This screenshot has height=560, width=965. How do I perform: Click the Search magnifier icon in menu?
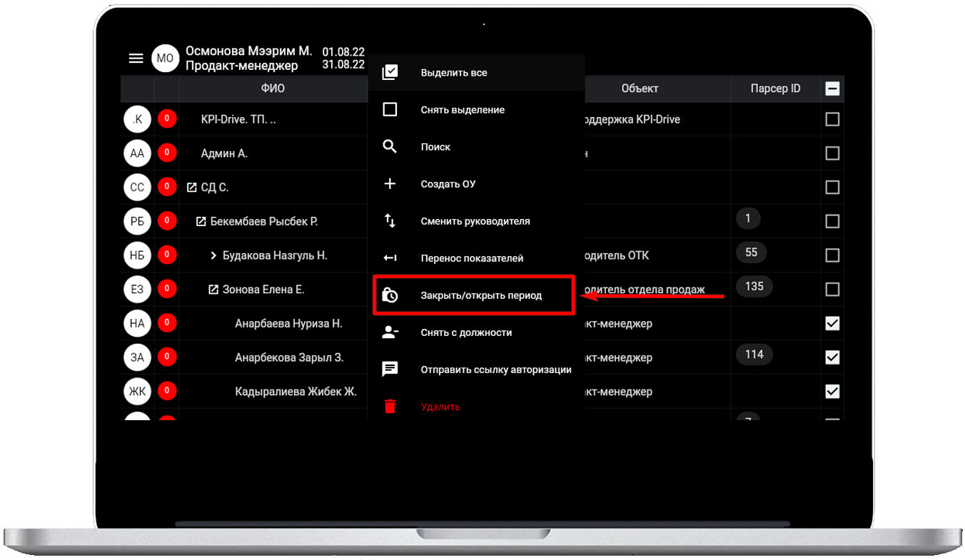point(390,147)
